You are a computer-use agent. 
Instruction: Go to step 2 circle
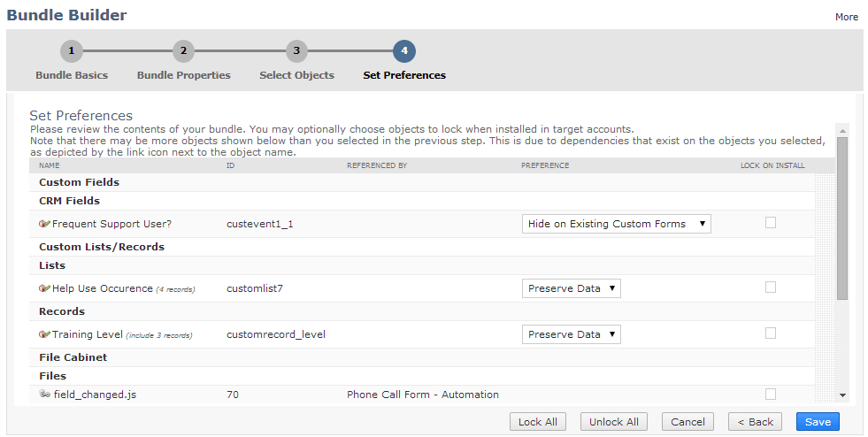pos(183,51)
